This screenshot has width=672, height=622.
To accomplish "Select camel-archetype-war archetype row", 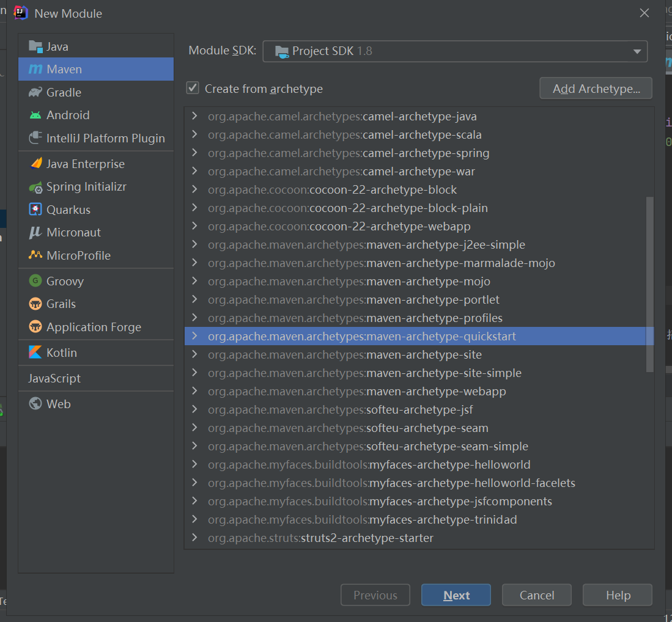I will 419,171.
